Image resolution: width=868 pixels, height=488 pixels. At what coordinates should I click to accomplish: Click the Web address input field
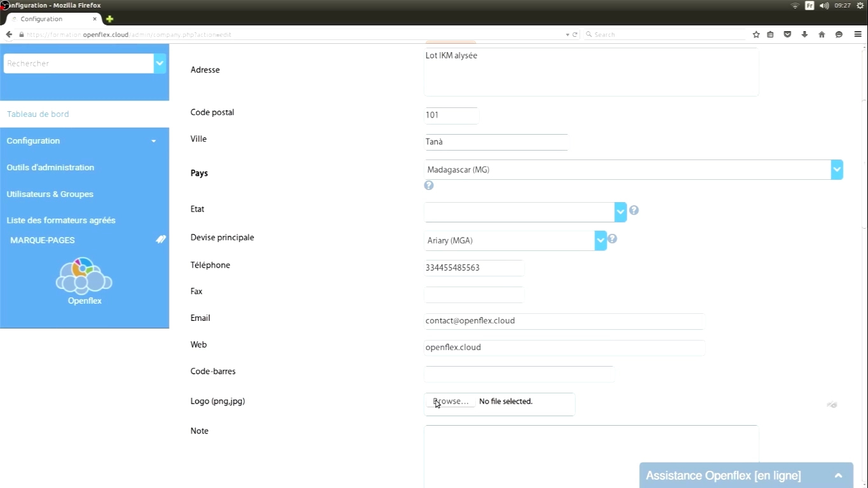[x=564, y=348]
